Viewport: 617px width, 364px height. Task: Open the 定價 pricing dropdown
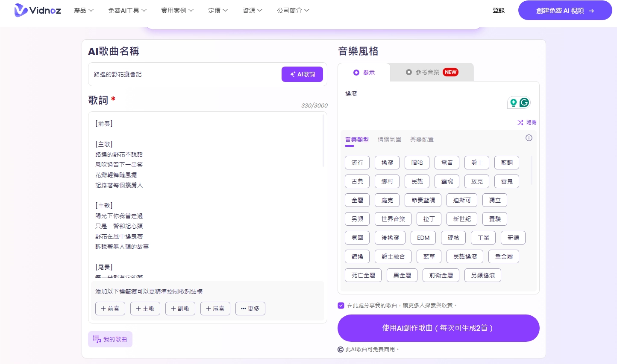point(218,10)
